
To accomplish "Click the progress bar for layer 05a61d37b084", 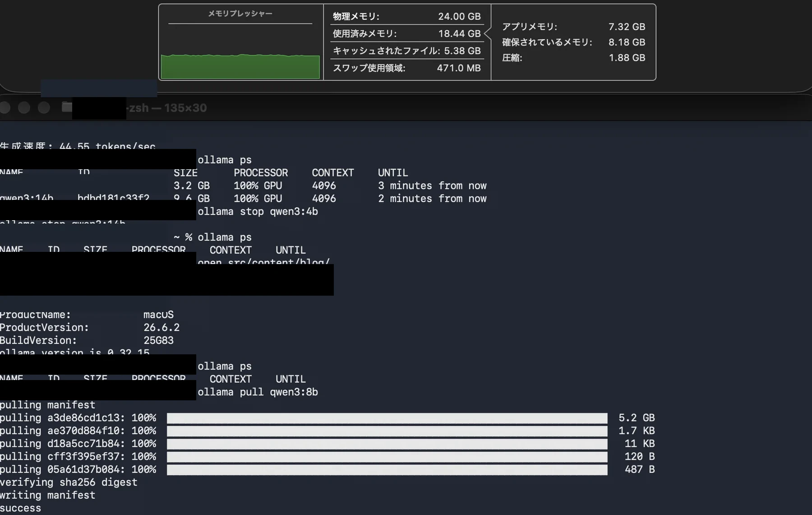I will pyautogui.click(x=387, y=470).
